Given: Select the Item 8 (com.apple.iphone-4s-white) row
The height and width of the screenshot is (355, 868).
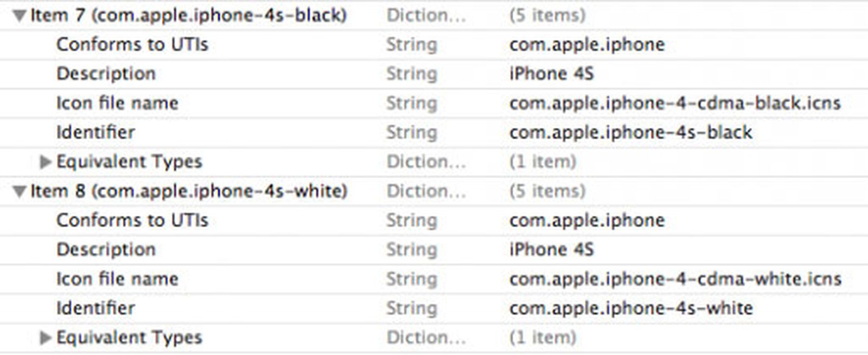Looking at the screenshot, I should coord(188,191).
